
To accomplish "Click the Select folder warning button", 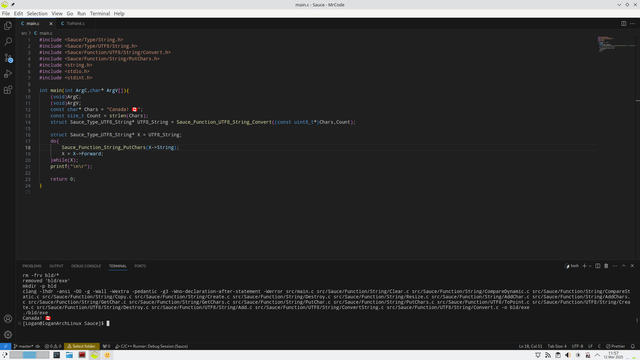I will (x=82, y=346).
